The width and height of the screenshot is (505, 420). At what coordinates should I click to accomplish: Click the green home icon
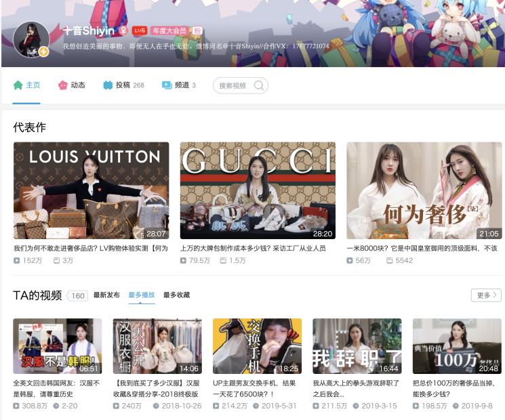pyautogui.click(x=18, y=85)
